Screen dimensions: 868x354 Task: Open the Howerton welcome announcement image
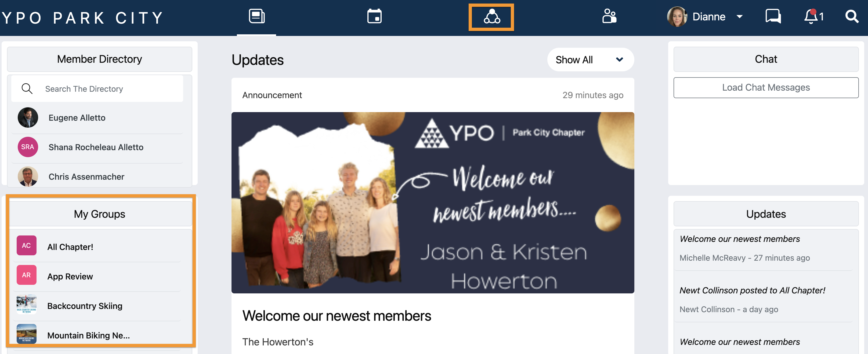point(433,202)
